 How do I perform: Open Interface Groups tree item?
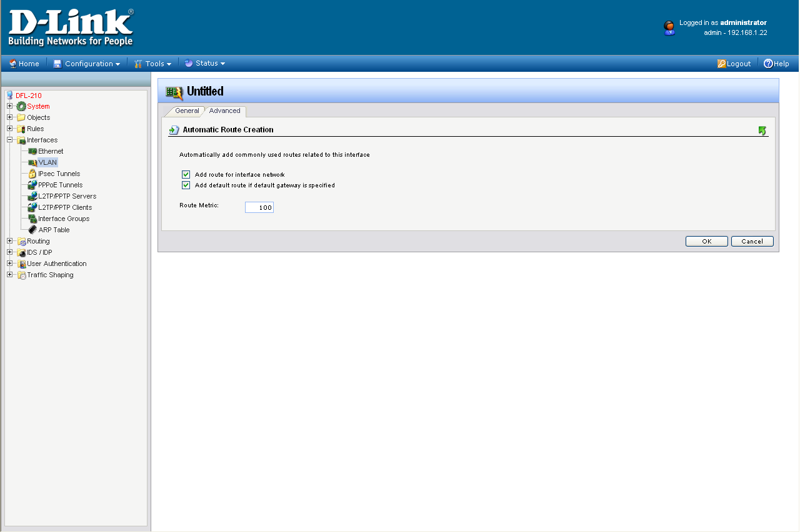tap(64, 219)
